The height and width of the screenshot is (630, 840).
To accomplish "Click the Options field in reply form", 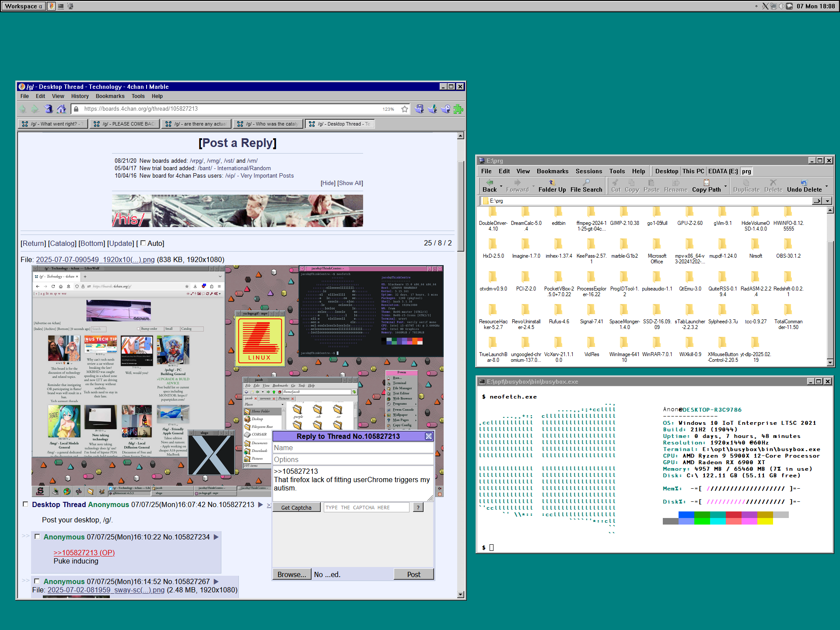I will [x=353, y=460].
